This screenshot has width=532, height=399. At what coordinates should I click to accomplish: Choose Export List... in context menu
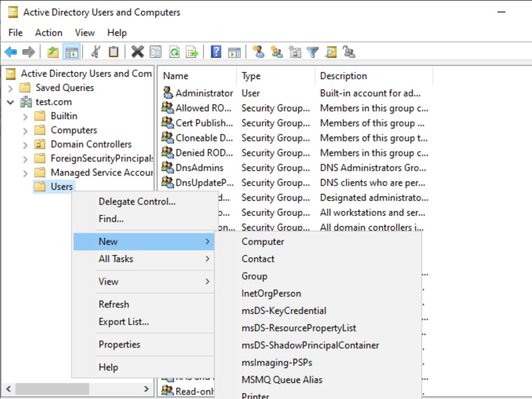pyautogui.click(x=144, y=322)
